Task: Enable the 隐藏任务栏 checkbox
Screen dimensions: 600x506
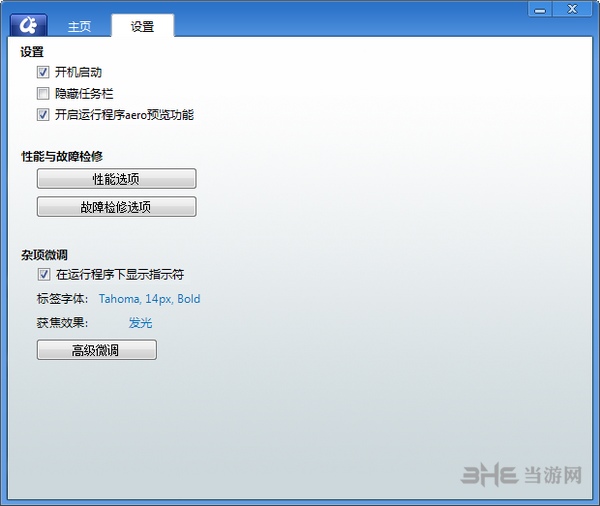Action: (x=43, y=93)
